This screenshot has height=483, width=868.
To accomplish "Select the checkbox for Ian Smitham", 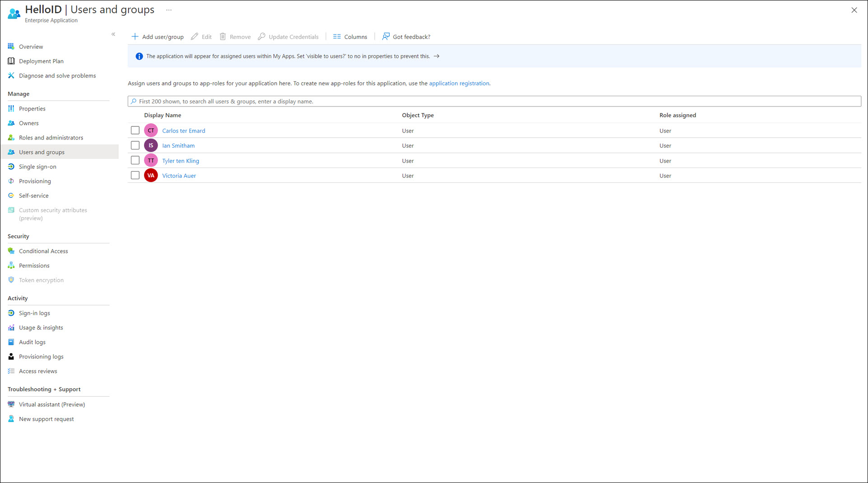I will tap(135, 145).
